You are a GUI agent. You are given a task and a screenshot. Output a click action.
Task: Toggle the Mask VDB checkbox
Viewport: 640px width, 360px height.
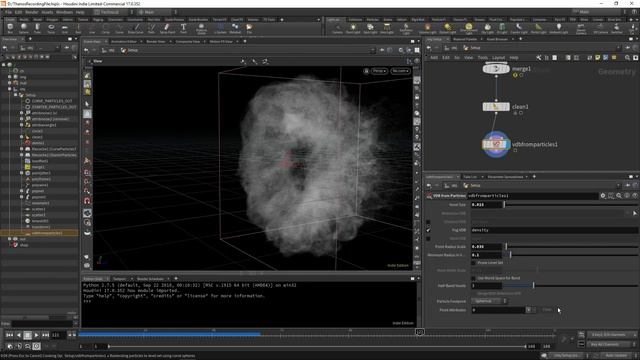(x=428, y=238)
